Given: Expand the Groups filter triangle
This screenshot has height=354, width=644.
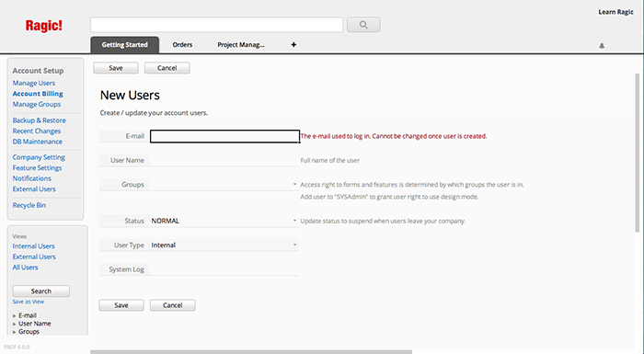Looking at the screenshot, I should 15,332.
